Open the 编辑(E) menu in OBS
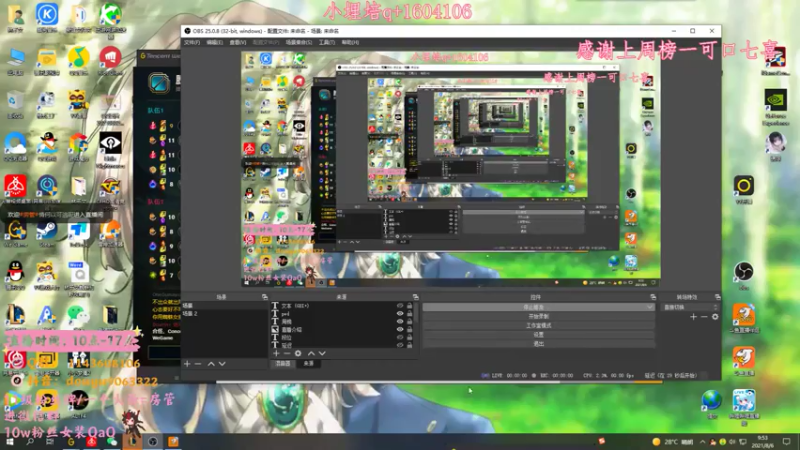Screen dimensions: 800x450 point(214,42)
